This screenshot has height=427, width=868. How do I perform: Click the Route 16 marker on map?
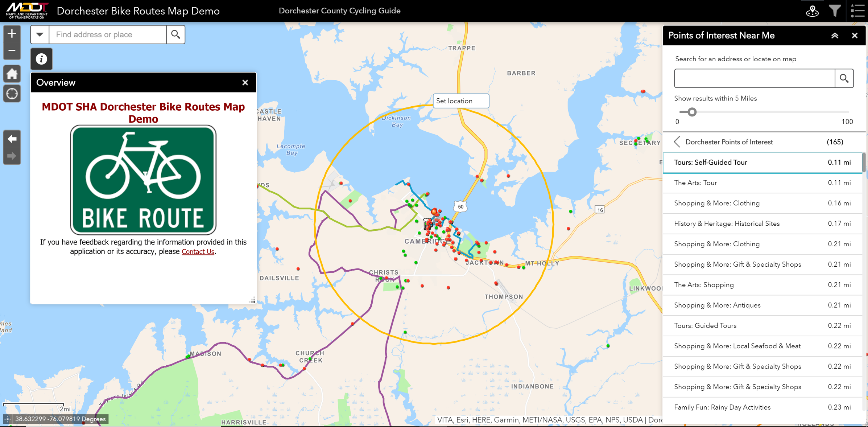pos(600,210)
